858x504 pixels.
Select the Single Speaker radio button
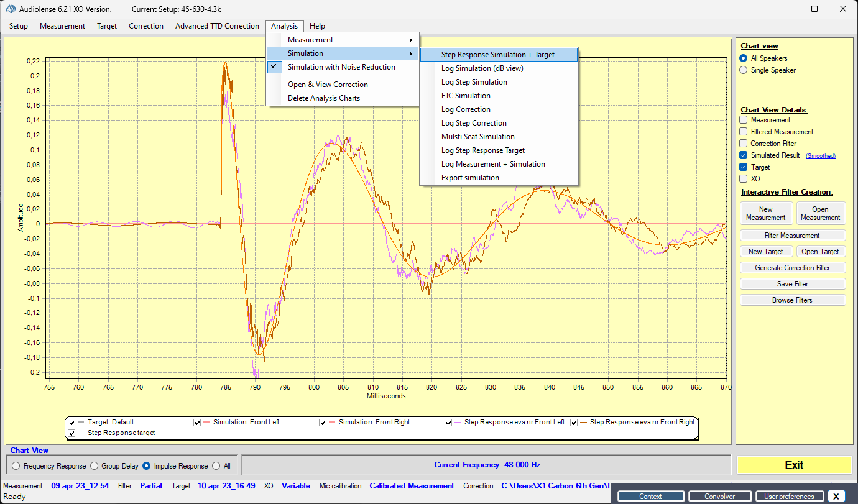[x=744, y=70]
